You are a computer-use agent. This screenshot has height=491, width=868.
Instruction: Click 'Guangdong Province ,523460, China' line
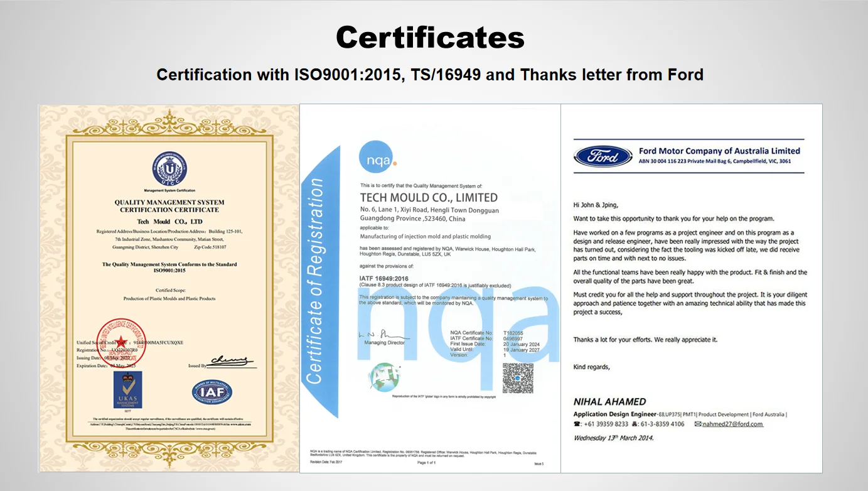click(x=412, y=219)
